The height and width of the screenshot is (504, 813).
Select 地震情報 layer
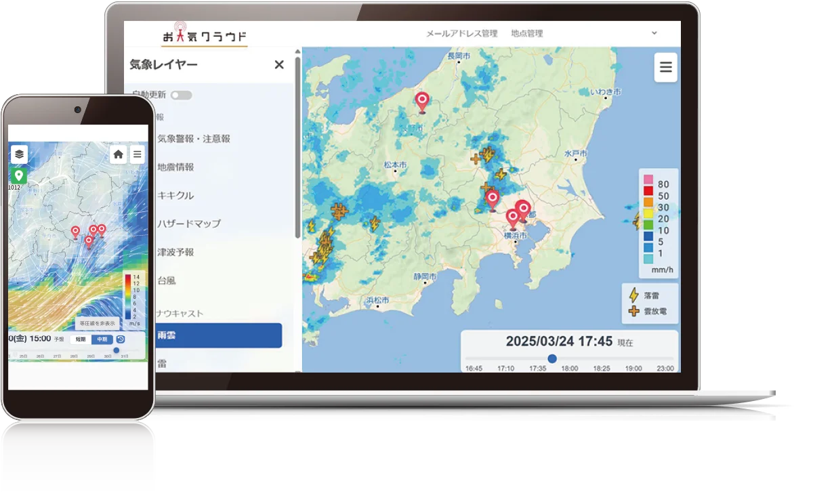pyautogui.click(x=175, y=167)
